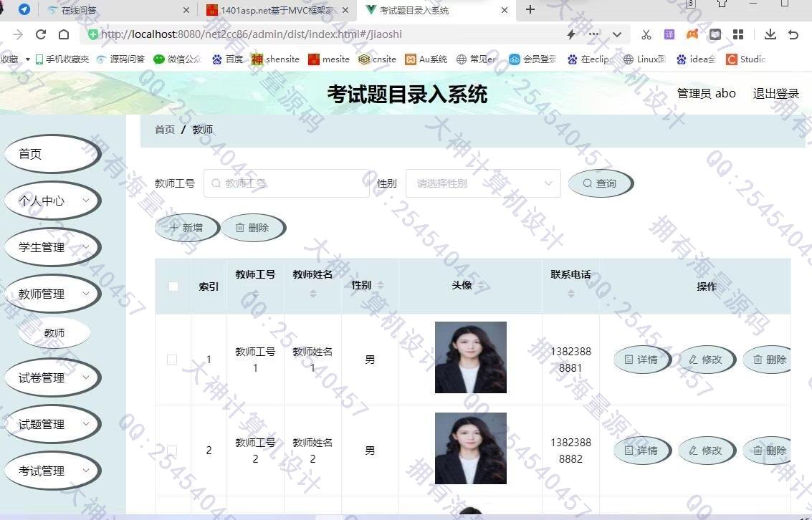Screen dimensions: 812x520
Task: Click 修改 for 教师工号1 row
Action: point(707,360)
